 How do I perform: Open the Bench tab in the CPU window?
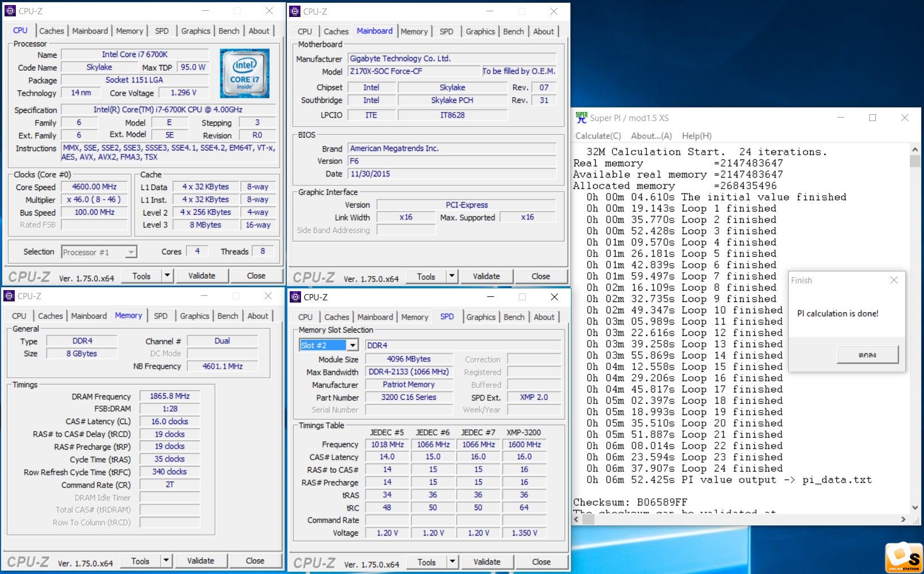coord(229,31)
